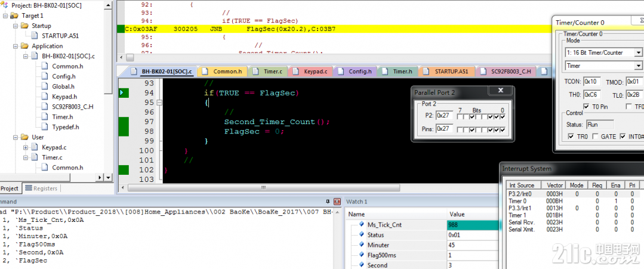Click the Command panel pin (auto-hide) icon
The width and height of the screenshot is (644, 269).
[x=328, y=202]
